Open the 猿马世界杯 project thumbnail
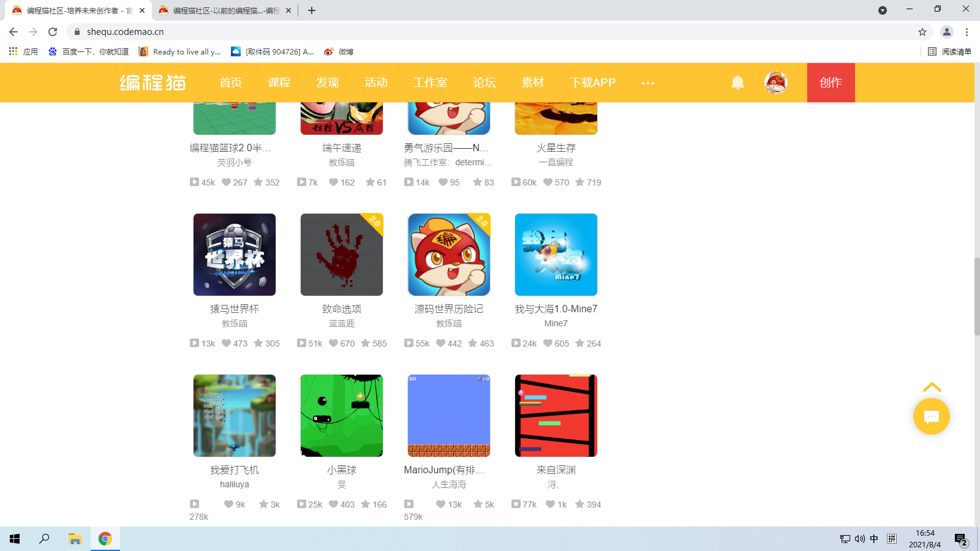The width and height of the screenshot is (980, 551). [x=235, y=255]
